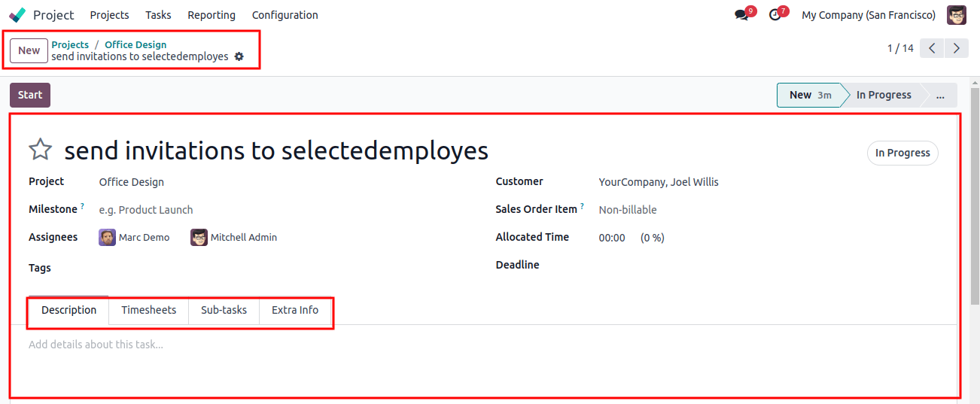Click the Sales Order Item help question mark
980x404 pixels.
583,205
